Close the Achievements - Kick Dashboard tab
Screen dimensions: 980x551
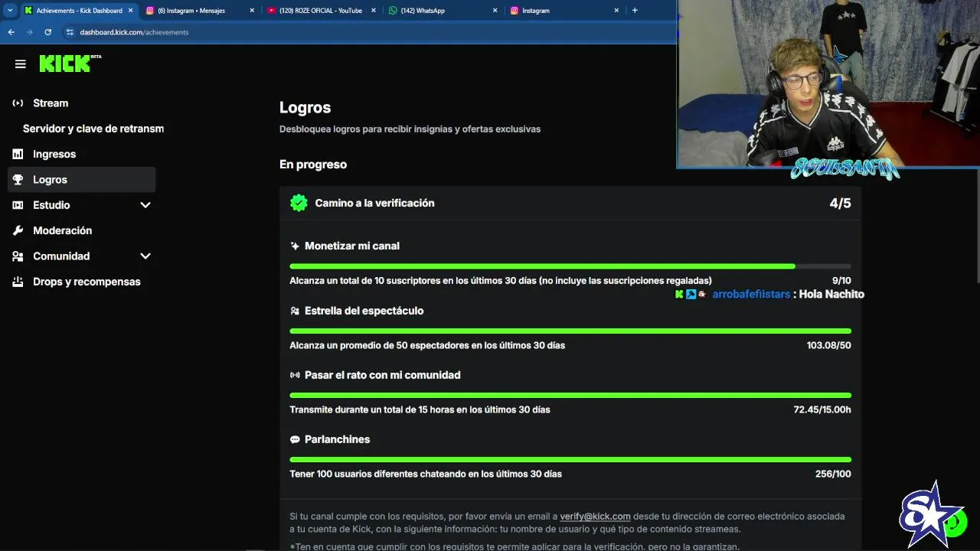[x=130, y=11]
